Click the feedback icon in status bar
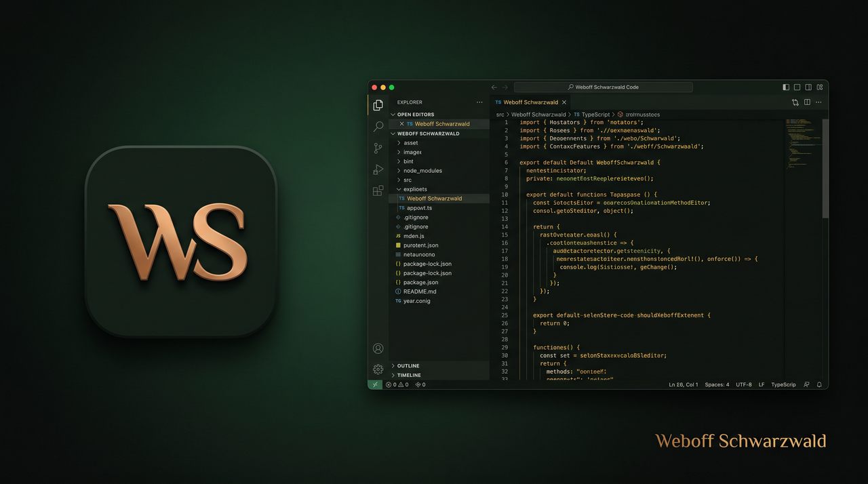Viewport: 868px width, 484px height. (x=806, y=384)
